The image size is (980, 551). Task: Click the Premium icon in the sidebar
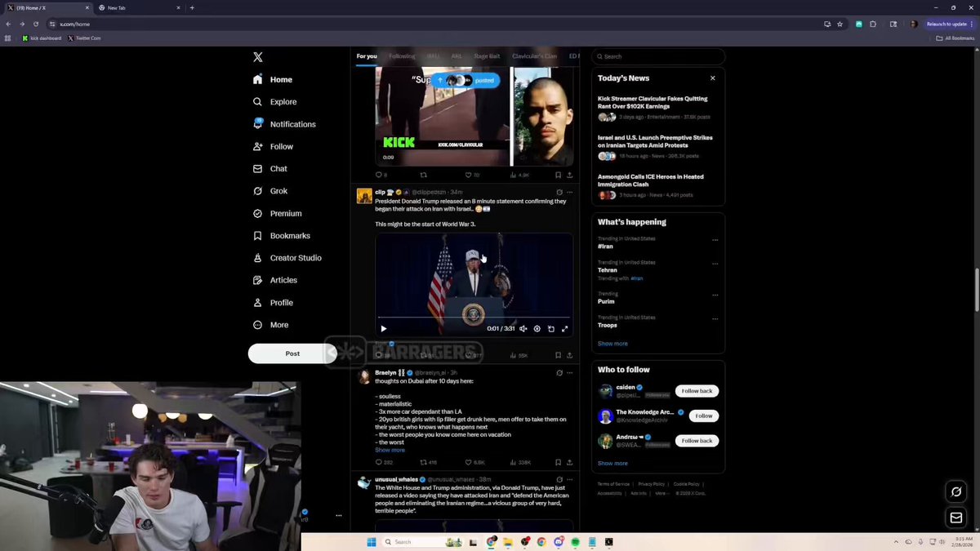pyautogui.click(x=257, y=213)
